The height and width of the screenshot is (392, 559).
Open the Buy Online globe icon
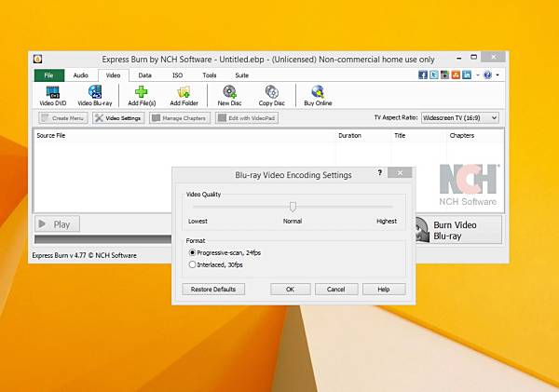coord(318,91)
